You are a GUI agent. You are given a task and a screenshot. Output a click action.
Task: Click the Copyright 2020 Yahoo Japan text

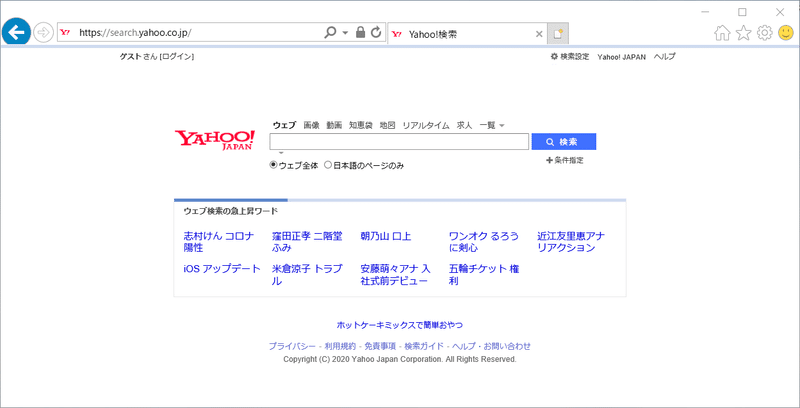(400, 359)
